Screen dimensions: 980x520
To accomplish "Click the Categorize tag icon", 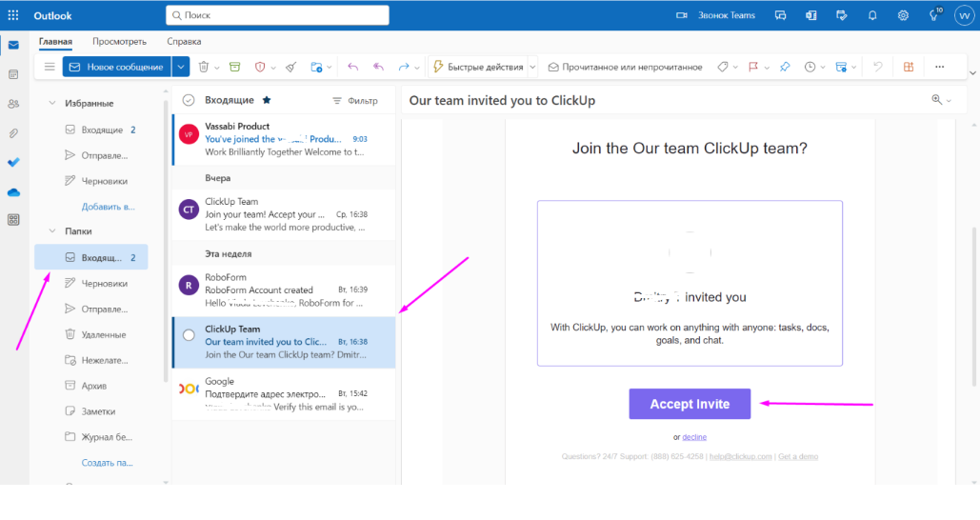I will point(723,67).
